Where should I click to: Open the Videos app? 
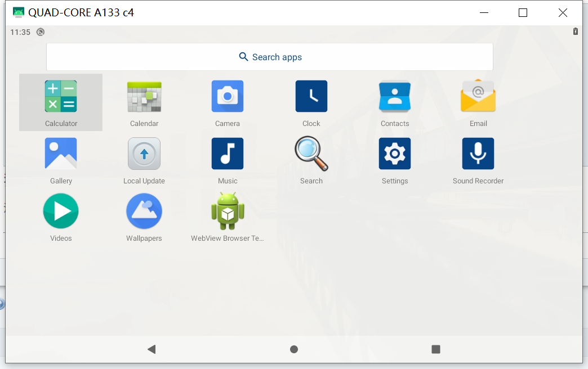pos(61,211)
